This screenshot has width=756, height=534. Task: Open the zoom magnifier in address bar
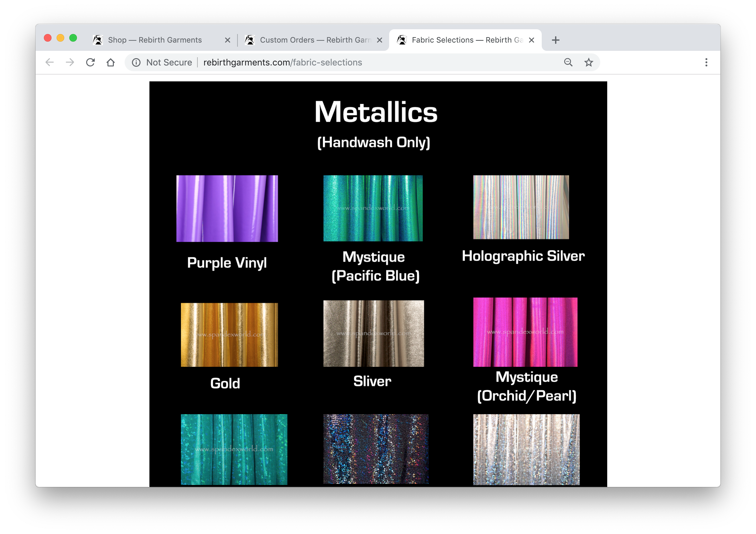click(x=568, y=62)
